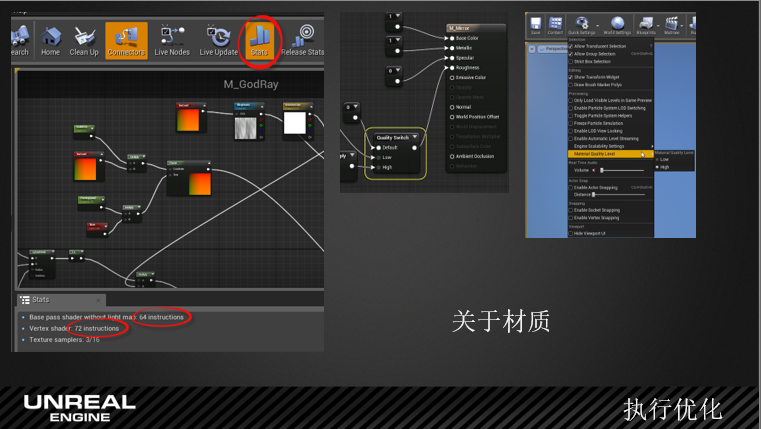Run the Clean Up tool
Image resolution: width=761 pixels, height=429 pixels.
(84, 41)
